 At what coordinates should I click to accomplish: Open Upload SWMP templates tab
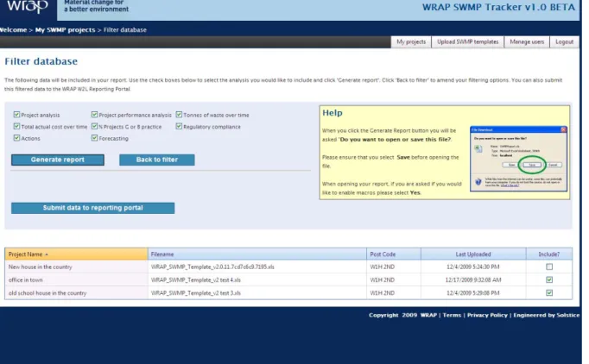[x=468, y=41]
